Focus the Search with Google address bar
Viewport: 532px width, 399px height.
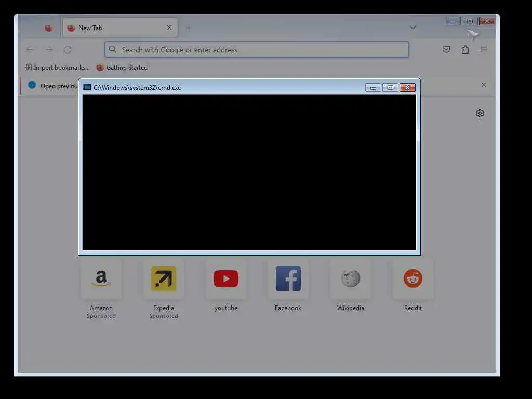[257, 50]
